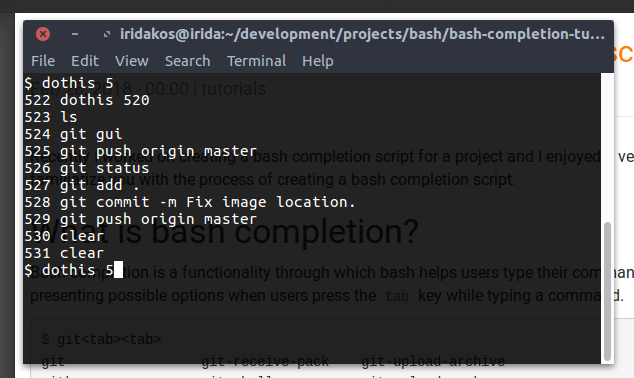Click the 'git commit -m Fix image location.' line

190,202
